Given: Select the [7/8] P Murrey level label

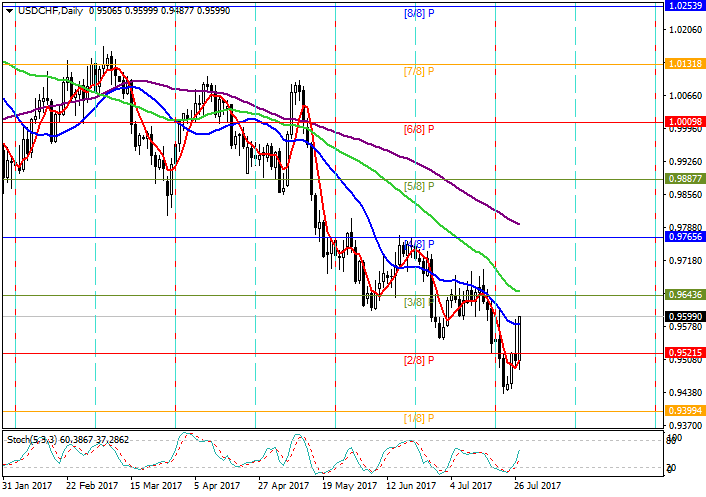Looking at the screenshot, I should point(419,71).
